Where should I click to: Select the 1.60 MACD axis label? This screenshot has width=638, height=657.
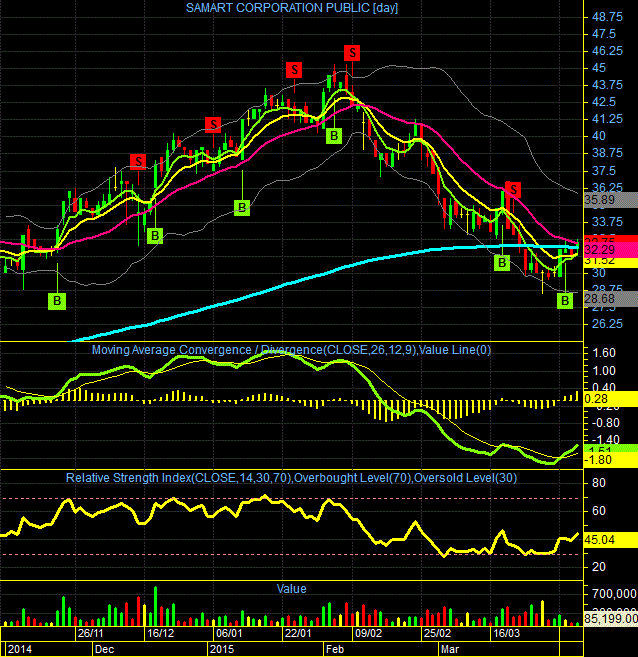tap(602, 353)
